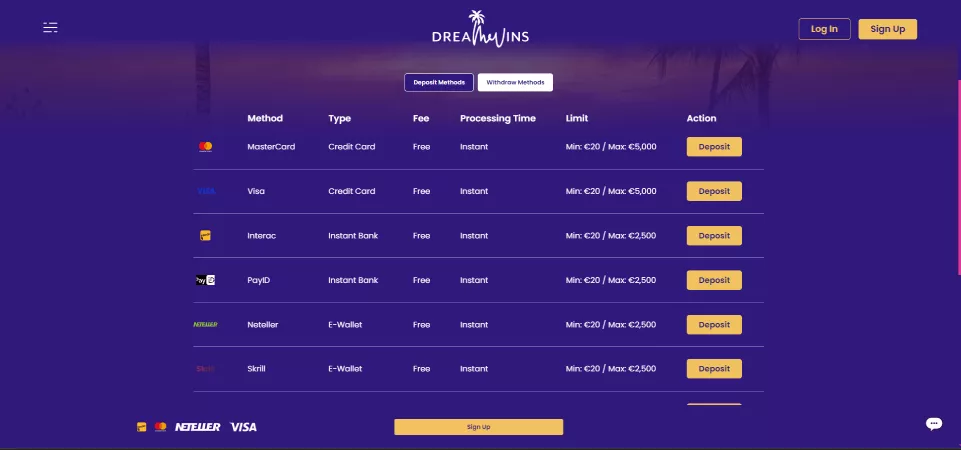Switch to the Deposit Methods tab
Screen dimensions: 961x450
point(439,82)
